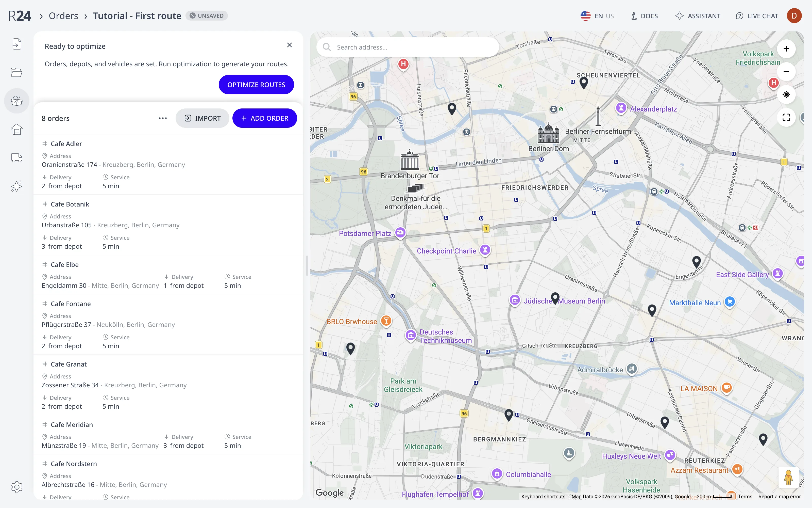Open orders three-dot more menu

163,118
